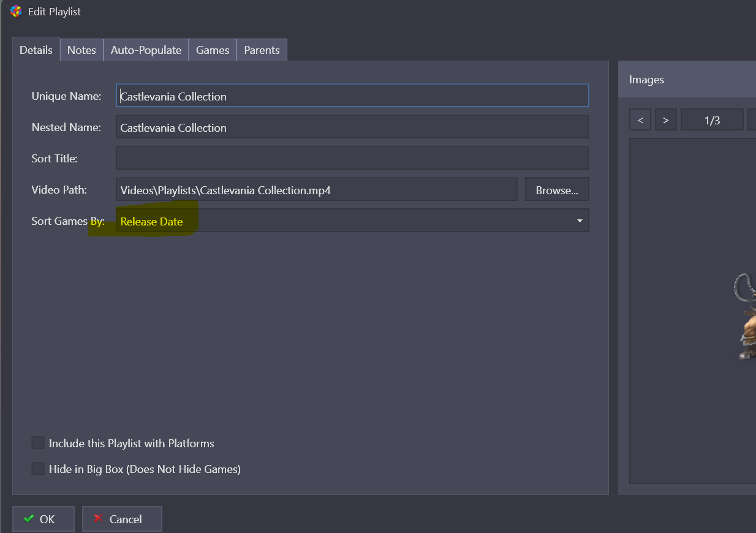
Task: Click the Images panel header
Action: pyautogui.click(x=687, y=80)
